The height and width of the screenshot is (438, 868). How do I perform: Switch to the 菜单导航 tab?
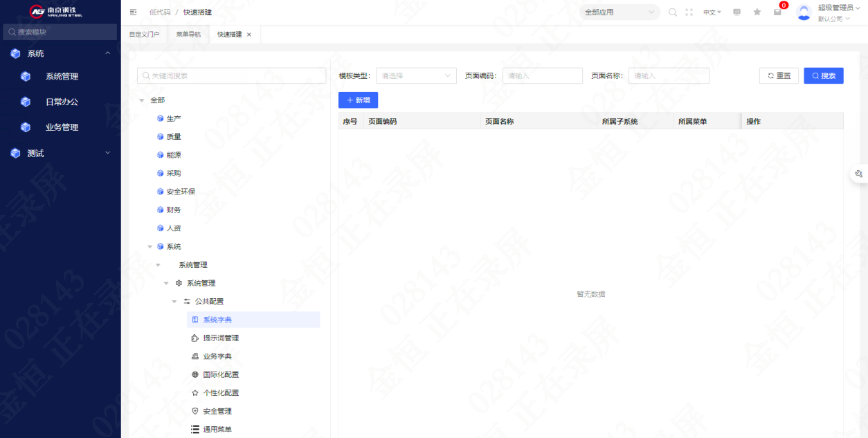pos(188,34)
